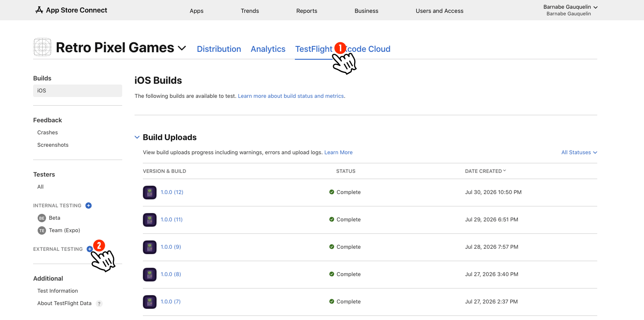Show All testers
This screenshot has width=644, height=320.
41,187
